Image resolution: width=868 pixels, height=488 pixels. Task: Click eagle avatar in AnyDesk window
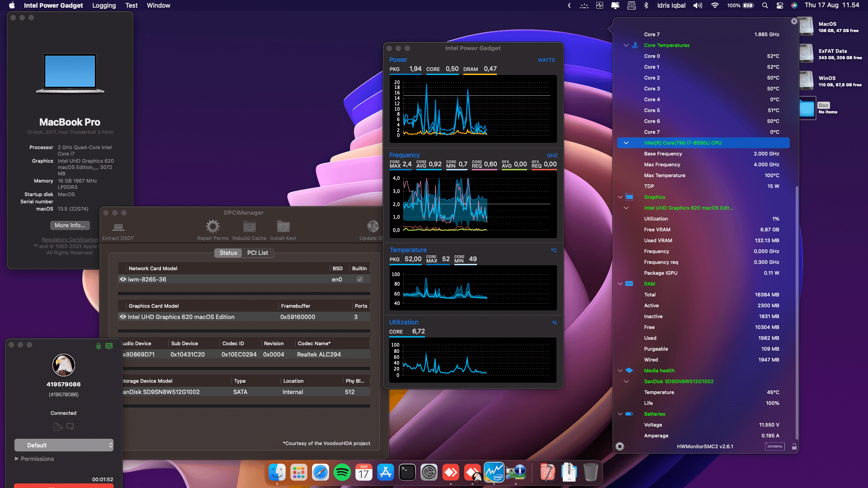64,365
